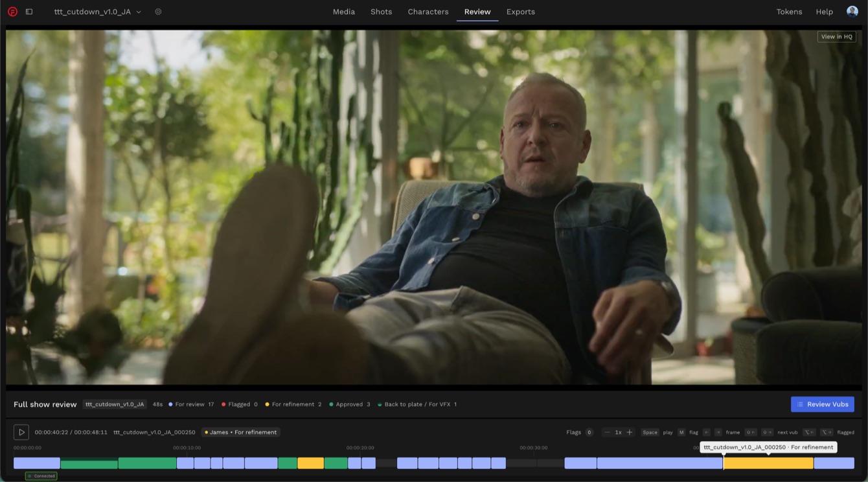This screenshot has height=482, width=868.
Task: Increase playback speed with plus icon
Action: (x=630, y=432)
